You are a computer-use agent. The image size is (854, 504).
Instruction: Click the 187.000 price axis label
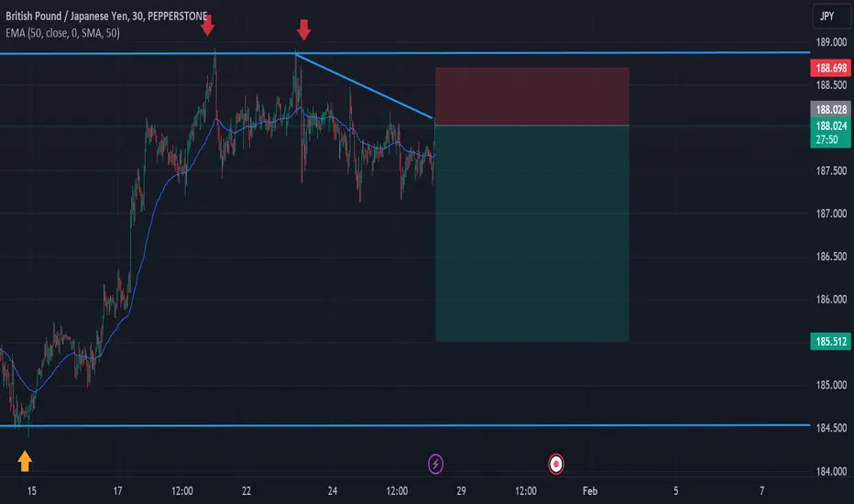click(830, 214)
